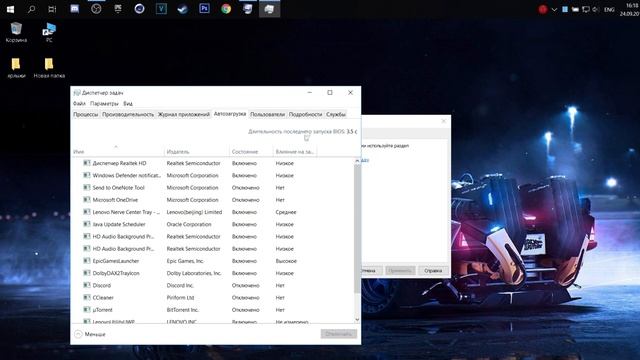This screenshot has height=360, width=640.
Task: Launch Photoshop from the taskbar
Action: click(x=204, y=9)
